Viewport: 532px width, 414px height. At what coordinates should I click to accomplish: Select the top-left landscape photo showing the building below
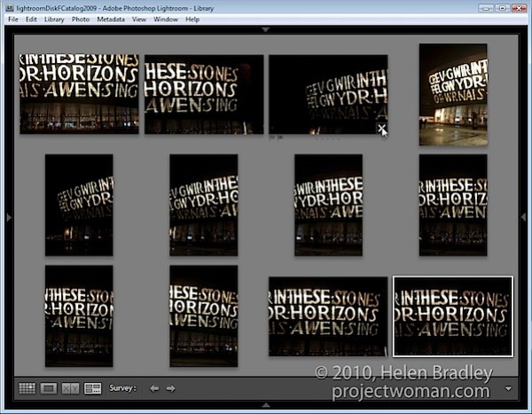click(79, 94)
